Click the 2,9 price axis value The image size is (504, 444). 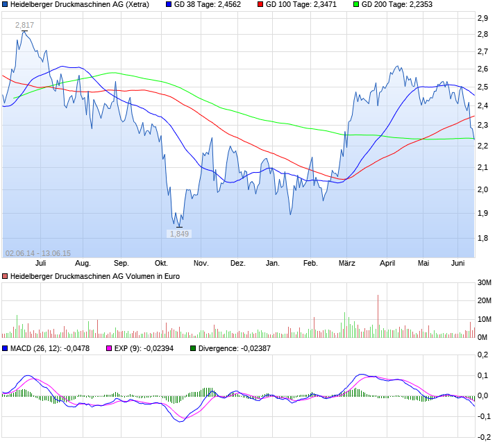(482, 18)
